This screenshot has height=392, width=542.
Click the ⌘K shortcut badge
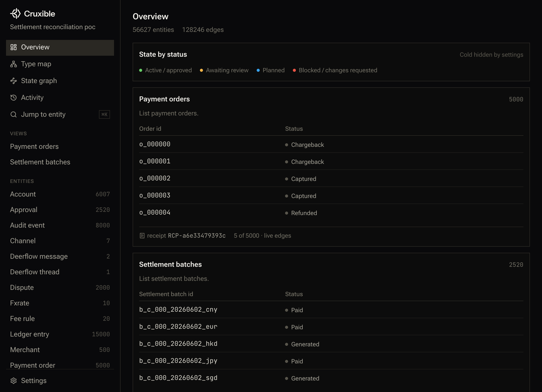(x=104, y=114)
